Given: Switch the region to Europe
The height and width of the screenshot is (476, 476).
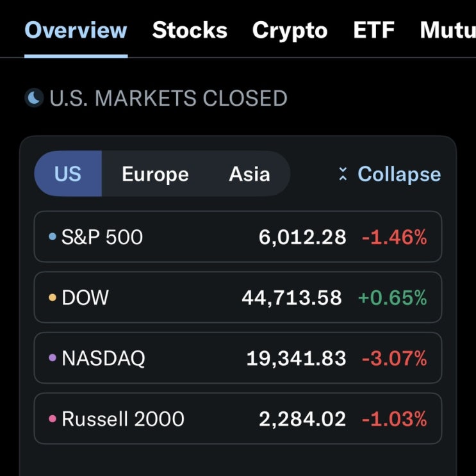Looking at the screenshot, I should [155, 174].
